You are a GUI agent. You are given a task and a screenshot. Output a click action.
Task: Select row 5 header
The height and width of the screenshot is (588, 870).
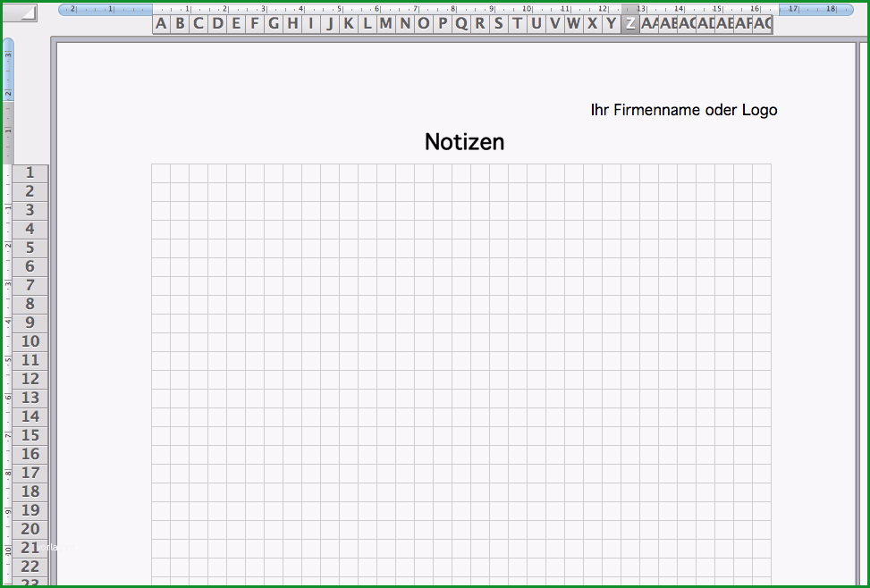coord(30,248)
